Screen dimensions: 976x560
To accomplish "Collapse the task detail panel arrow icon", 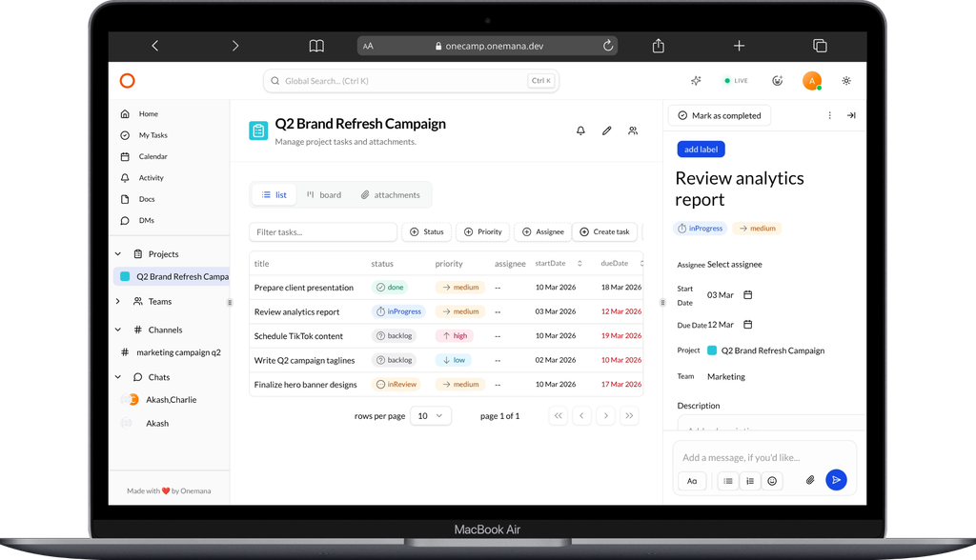I will (851, 115).
